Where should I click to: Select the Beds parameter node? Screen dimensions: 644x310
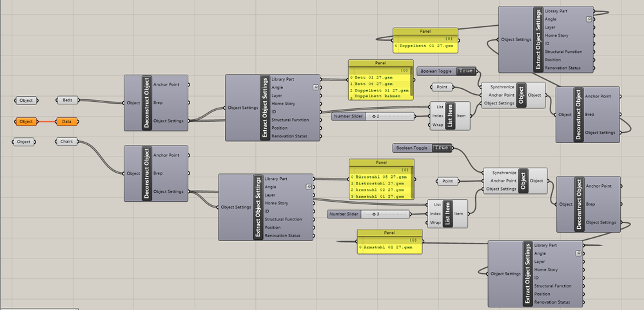(x=67, y=100)
